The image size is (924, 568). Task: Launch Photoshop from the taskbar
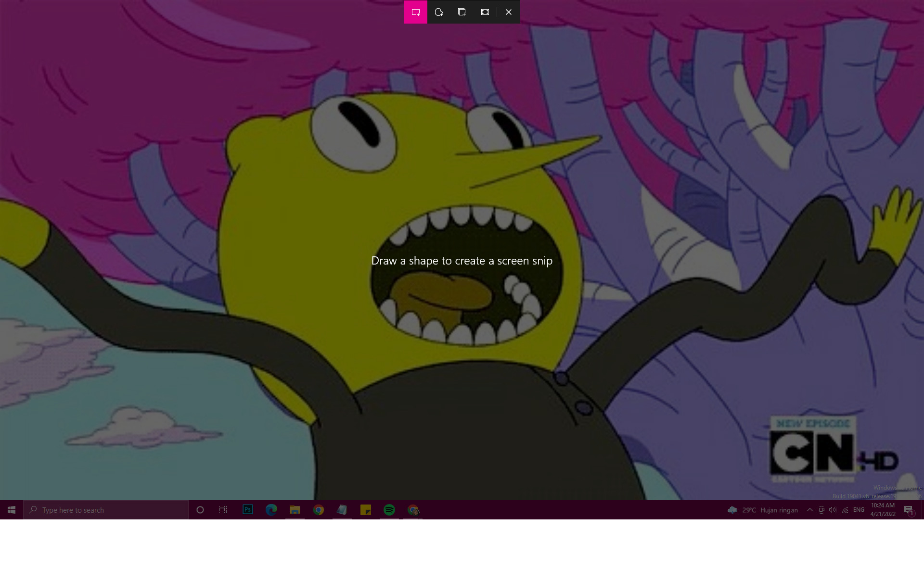tap(248, 509)
